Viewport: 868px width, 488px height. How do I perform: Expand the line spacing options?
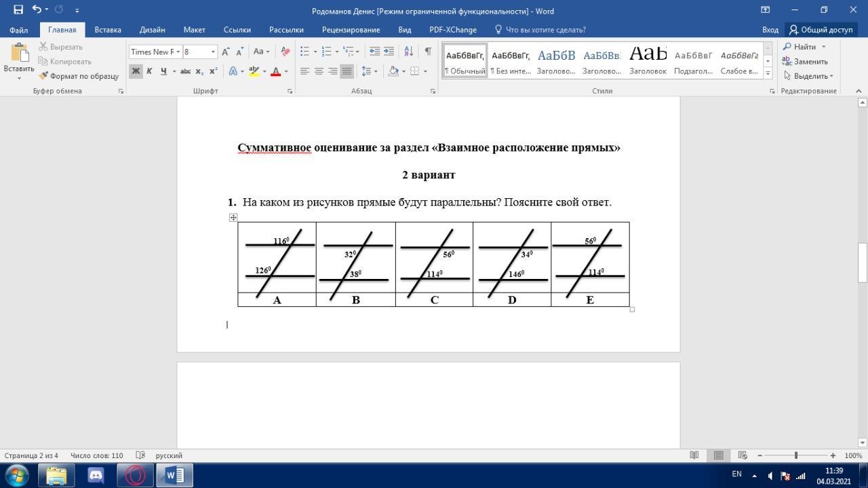point(369,71)
